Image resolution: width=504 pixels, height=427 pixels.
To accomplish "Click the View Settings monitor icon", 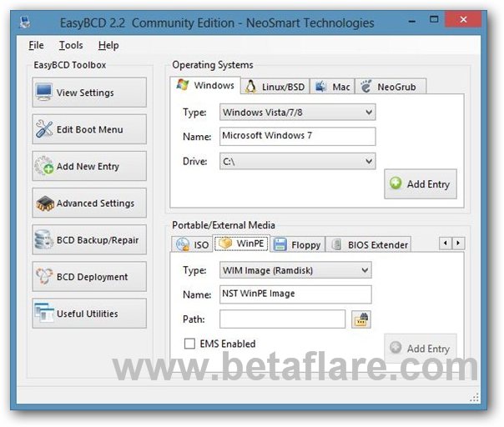I will pos(44,93).
